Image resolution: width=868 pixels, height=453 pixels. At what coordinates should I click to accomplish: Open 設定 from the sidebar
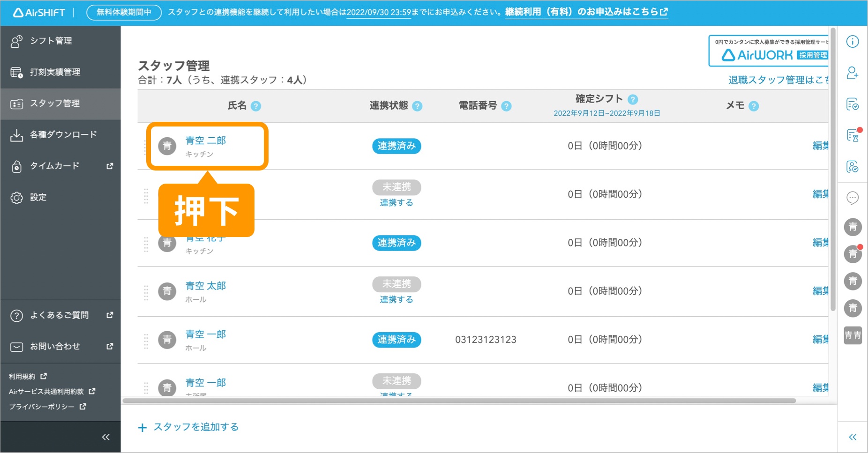pos(38,197)
